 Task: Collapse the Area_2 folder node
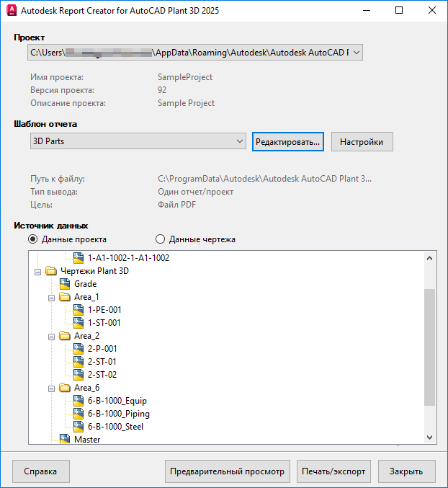[51, 337]
